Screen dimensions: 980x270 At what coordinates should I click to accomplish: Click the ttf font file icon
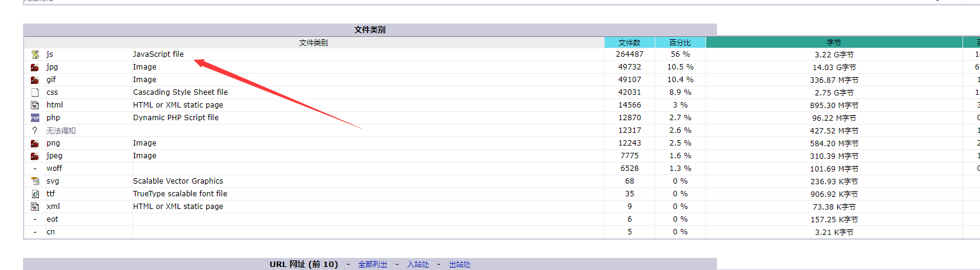click(35, 194)
